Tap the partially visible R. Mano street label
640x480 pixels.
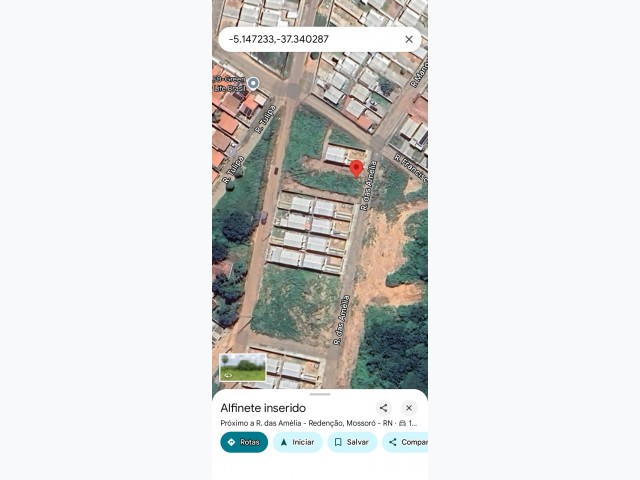coord(416,84)
